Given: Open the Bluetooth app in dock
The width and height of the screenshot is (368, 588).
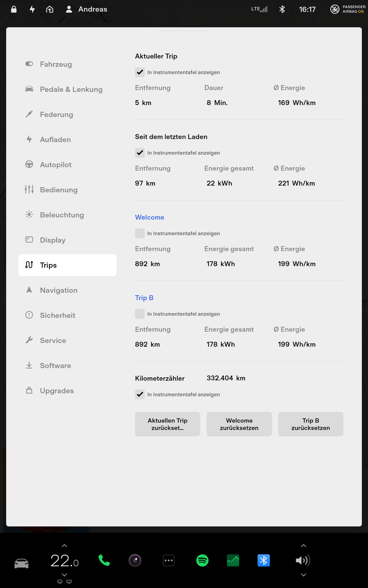Looking at the screenshot, I should pos(263,560).
